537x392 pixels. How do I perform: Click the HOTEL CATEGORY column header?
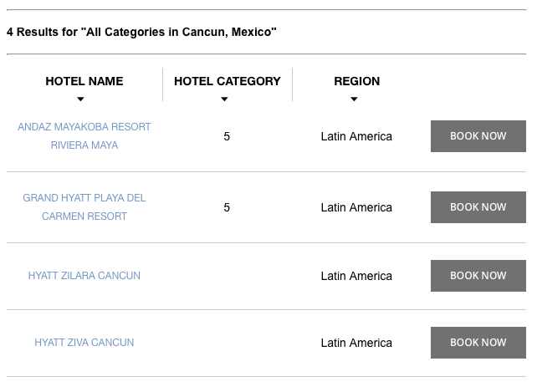click(x=228, y=81)
